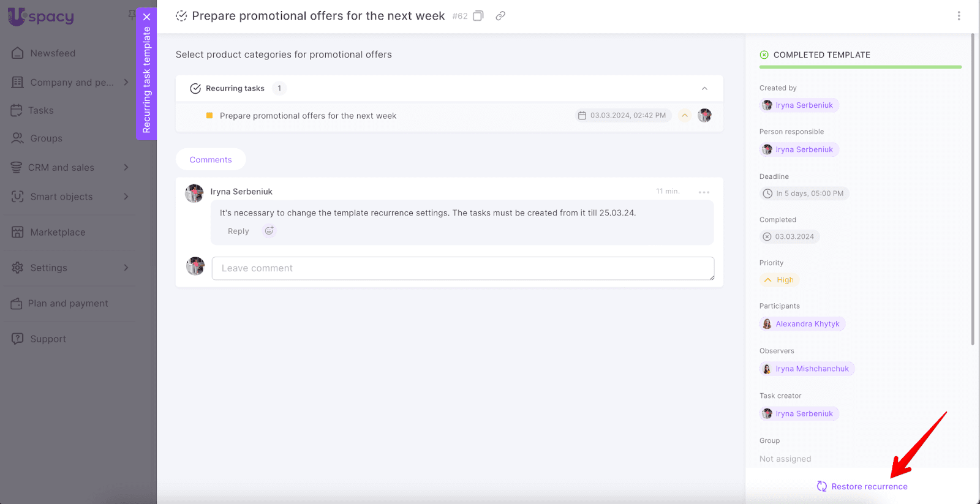Expand the Settings submenu
The height and width of the screenshot is (504, 980).
pos(126,268)
